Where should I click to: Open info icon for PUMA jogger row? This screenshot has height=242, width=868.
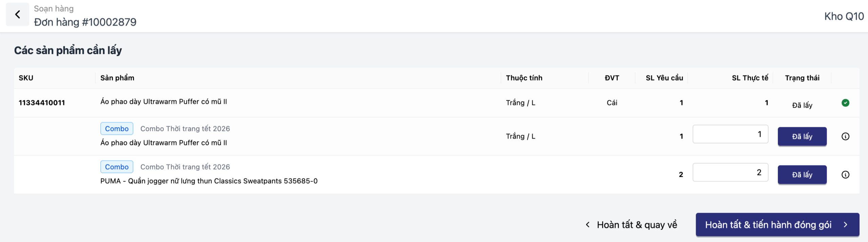(x=845, y=175)
